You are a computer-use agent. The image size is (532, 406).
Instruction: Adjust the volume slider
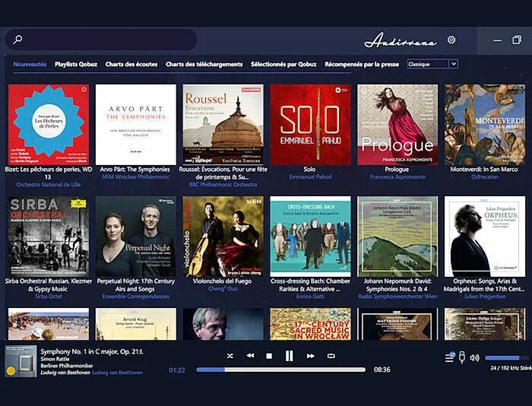tap(508, 358)
